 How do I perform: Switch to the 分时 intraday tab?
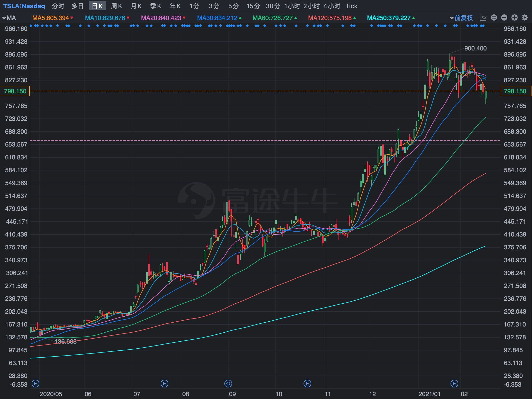point(58,6)
